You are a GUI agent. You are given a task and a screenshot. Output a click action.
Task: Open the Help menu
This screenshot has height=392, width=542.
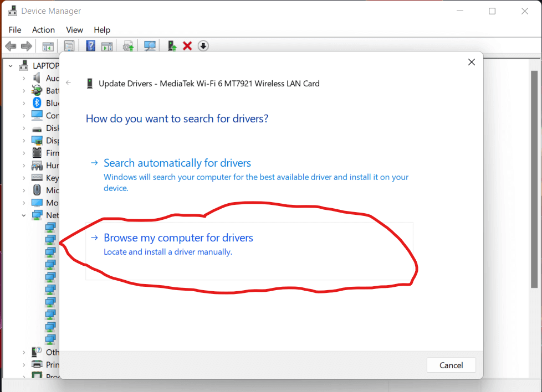[102, 30]
